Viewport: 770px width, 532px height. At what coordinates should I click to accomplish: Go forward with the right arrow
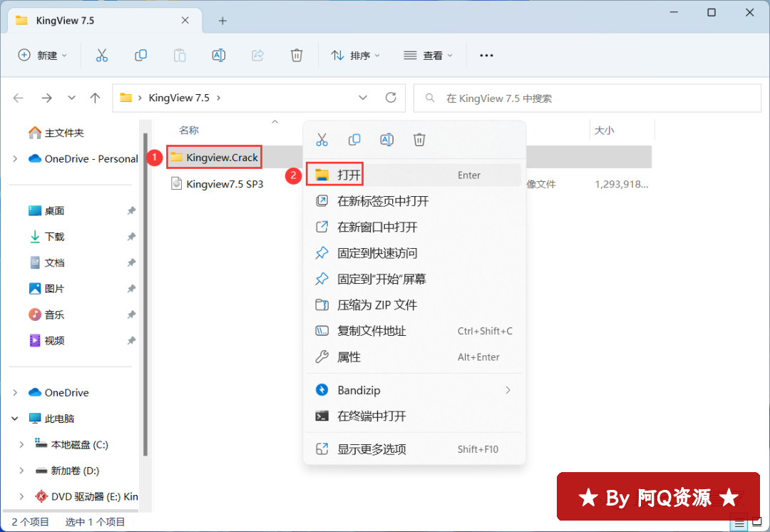point(46,98)
